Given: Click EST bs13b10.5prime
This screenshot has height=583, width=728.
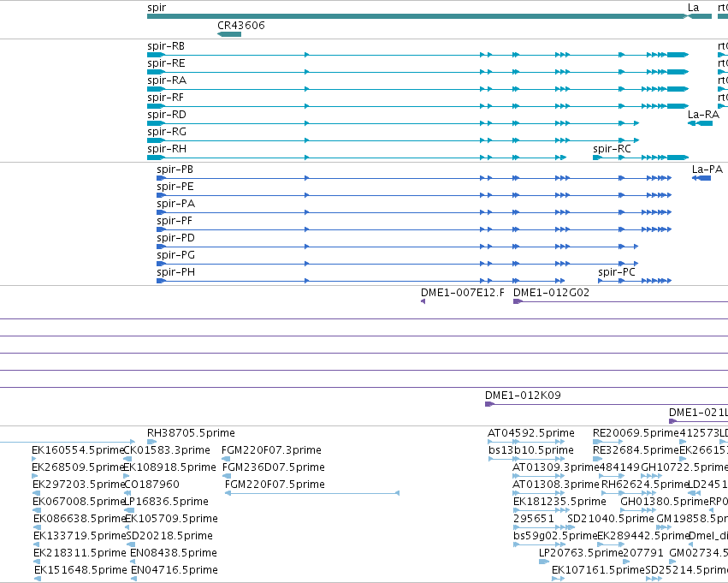Looking at the screenshot, I should [x=526, y=459].
